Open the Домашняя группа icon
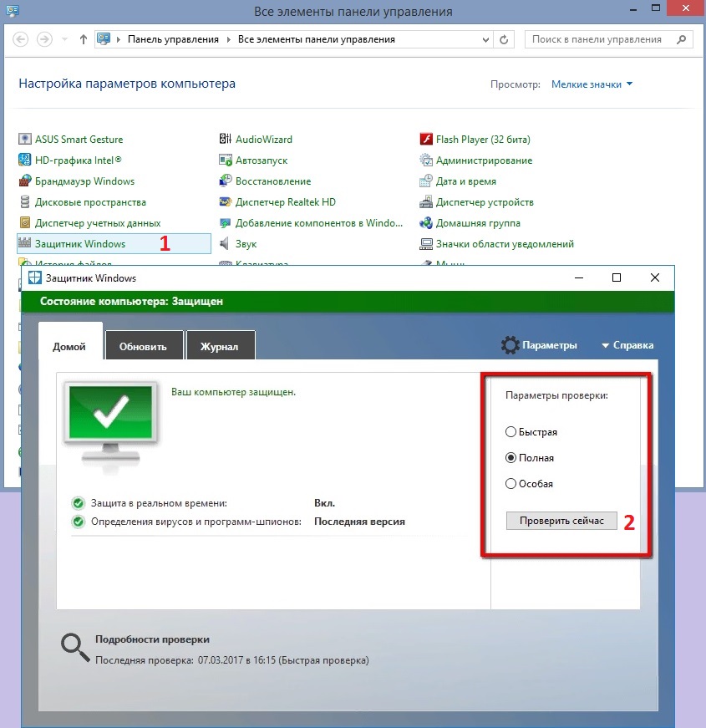The height and width of the screenshot is (728, 706). [425, 222]
